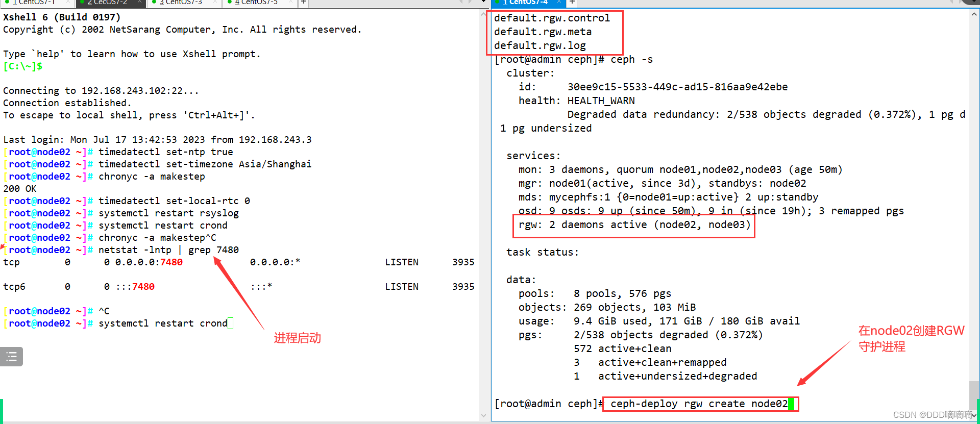Click the 'pools: 8 pools, 576 pgs' line
This screenshot has height=424, width=980.
(x=595, y=293)
